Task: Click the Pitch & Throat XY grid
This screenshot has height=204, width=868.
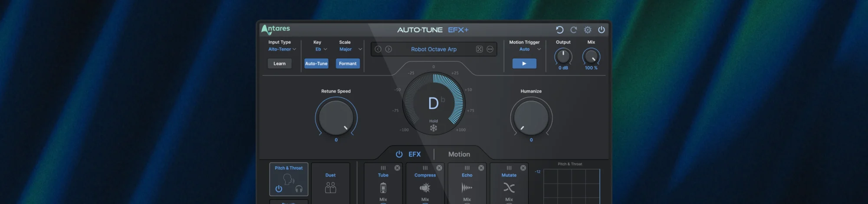Action: pos(572,187)
